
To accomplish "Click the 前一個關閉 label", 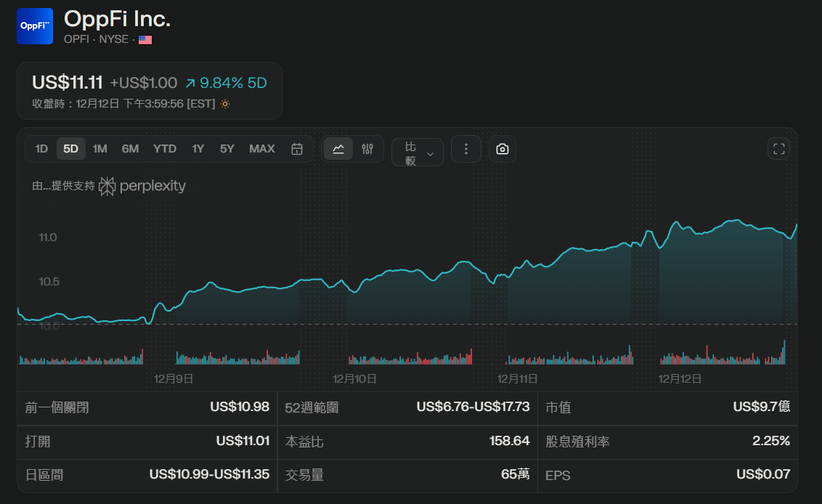I will tap(57, 407).
